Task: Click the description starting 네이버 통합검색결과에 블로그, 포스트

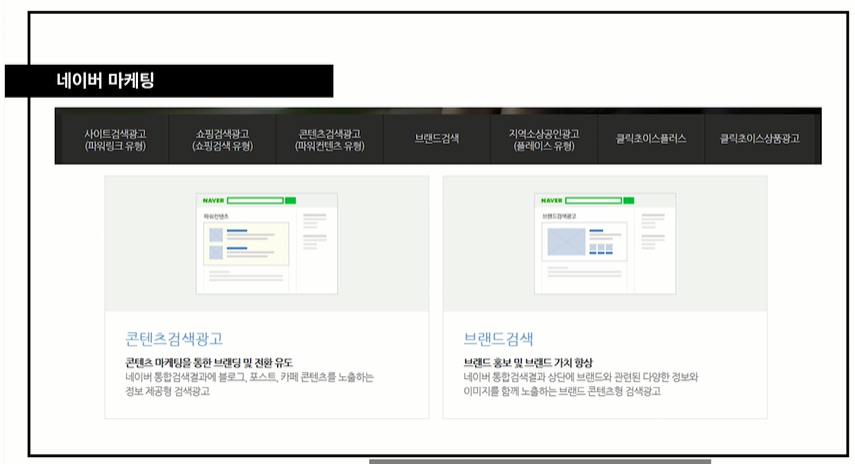Action: pos(249,377)
